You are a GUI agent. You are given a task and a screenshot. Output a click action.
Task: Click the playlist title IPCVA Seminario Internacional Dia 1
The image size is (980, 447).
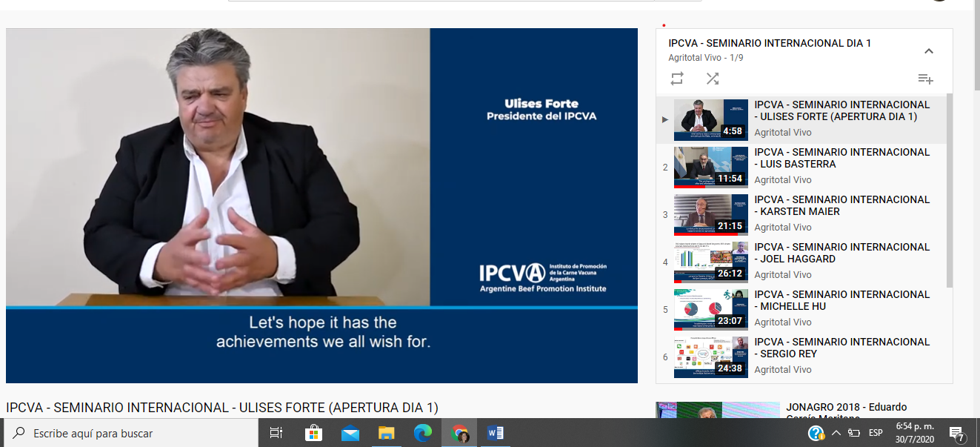click(x=769, y=43)
